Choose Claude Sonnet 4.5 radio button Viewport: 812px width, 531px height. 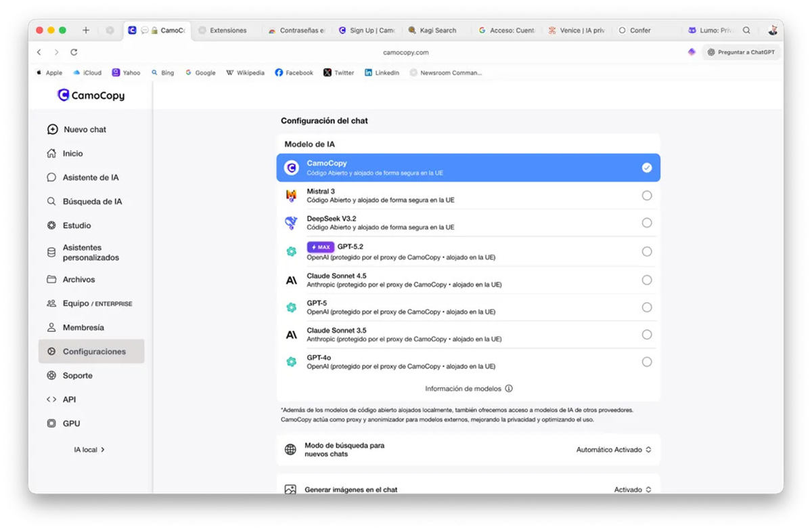pos(647,280)
